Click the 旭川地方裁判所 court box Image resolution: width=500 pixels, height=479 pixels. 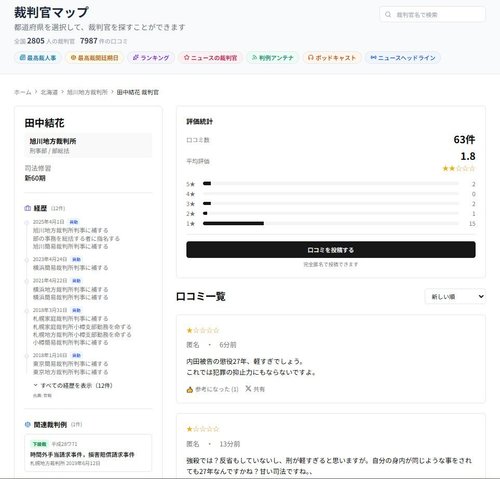click(88, 145)
